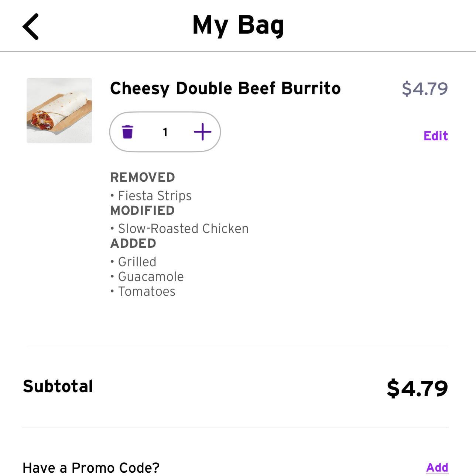Tap the Fiesta Strips removed item
Screen dimensions: 476x476
pyautogui.click(x=154, y=195)
